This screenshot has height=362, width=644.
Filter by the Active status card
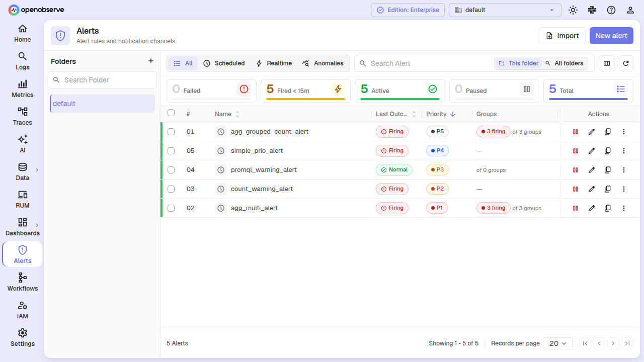pyautogui.click(x=399, y=90)
